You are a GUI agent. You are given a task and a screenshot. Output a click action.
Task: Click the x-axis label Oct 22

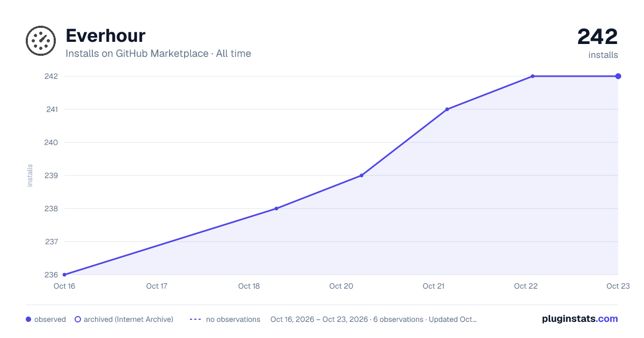click(526, 286)
